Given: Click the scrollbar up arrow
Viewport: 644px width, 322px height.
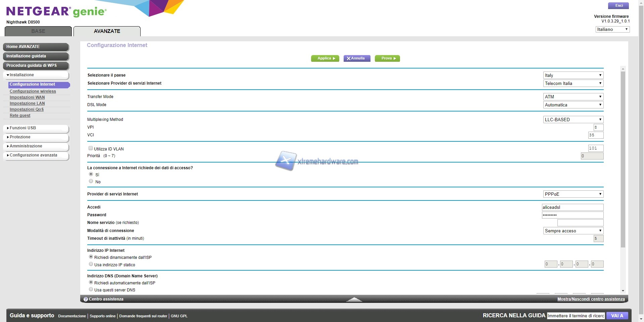Looking at the screenshot, I should point(623,69).
